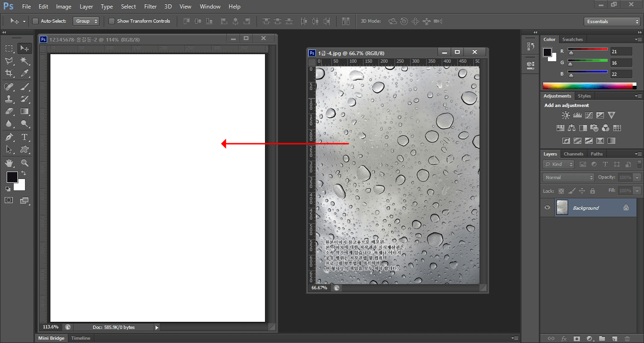
Task: Create a new layer from Layers panel
Action: pyautogui.click(x=614, y=338)
